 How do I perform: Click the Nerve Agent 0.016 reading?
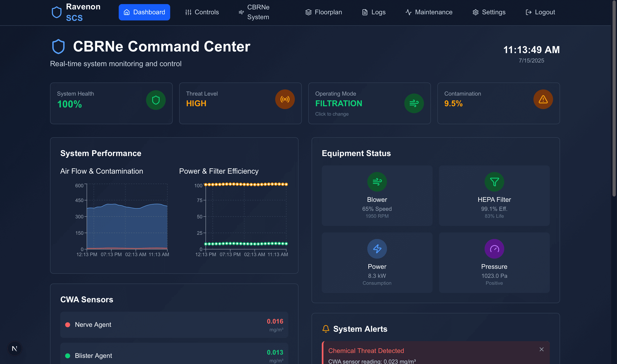pos(275,321)
